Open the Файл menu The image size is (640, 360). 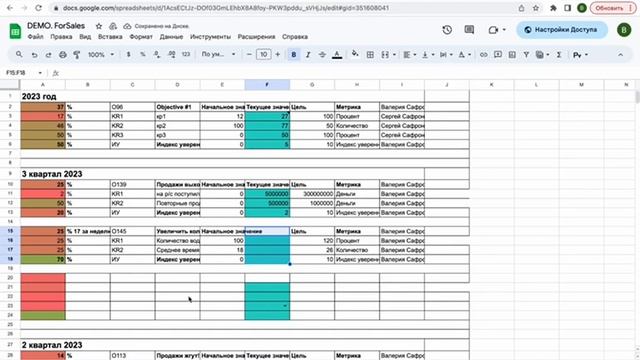(x=36, y=37)
